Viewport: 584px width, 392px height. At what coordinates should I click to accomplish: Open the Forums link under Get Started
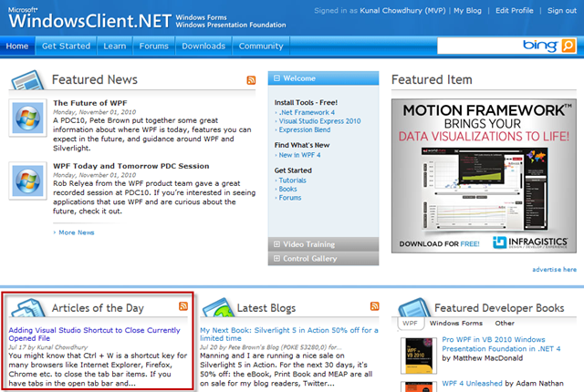point(290,198)
